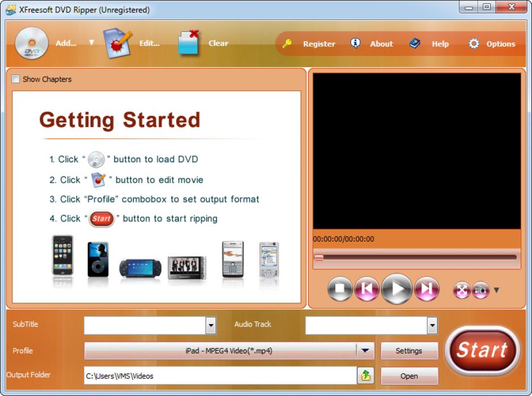Viewport: 532px width, 396px height.
Task: Click the iPhone device thumbnail
Action: click(x=62, y=255)
